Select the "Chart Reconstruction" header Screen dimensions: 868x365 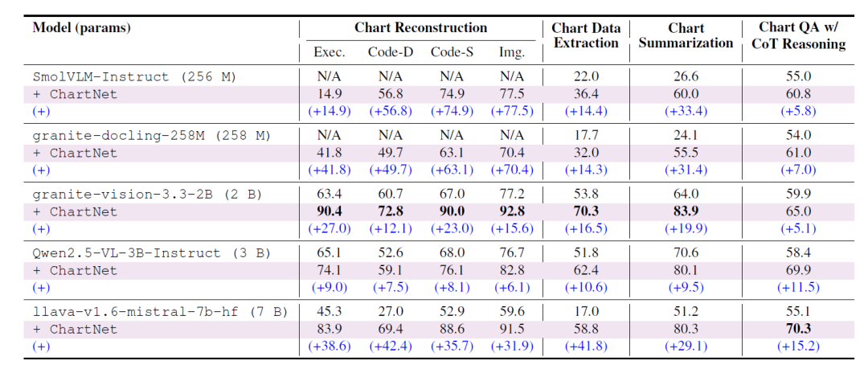(x=420, y=27)
